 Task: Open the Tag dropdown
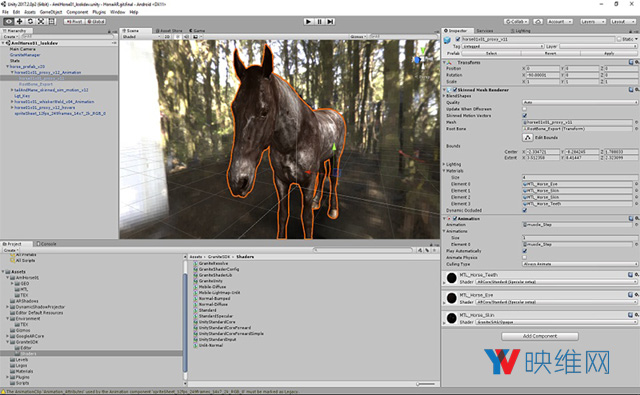503,46
